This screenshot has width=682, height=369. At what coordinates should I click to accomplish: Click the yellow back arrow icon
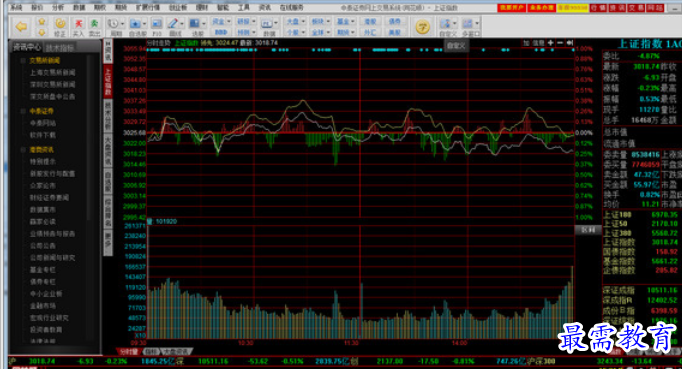pyautogui.click(x=21, y=27)
